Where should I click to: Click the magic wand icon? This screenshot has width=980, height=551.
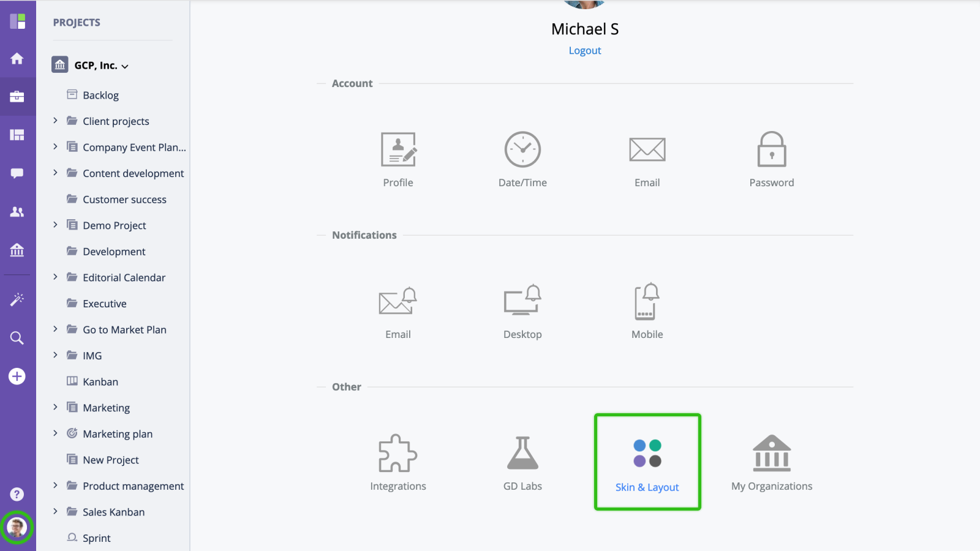coord(17,299)
